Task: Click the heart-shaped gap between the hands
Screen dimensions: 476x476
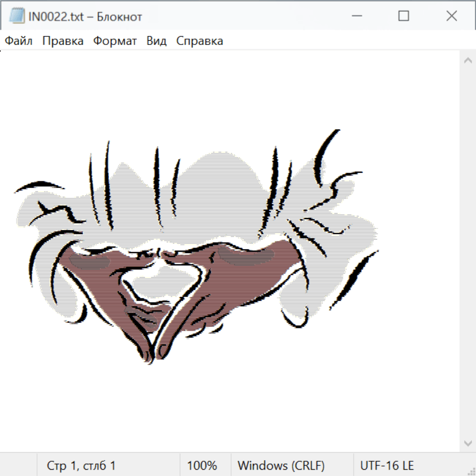Action: (x=159, y=280)
